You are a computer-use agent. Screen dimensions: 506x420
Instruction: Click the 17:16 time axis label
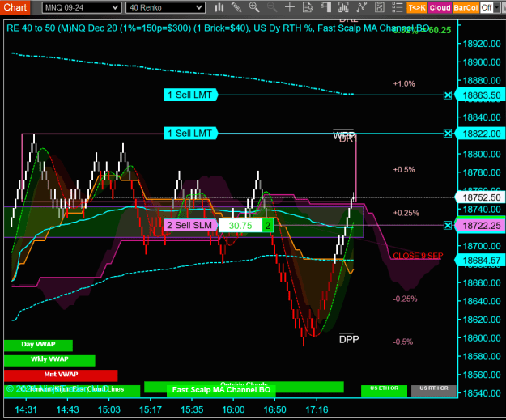click(317, 409)
